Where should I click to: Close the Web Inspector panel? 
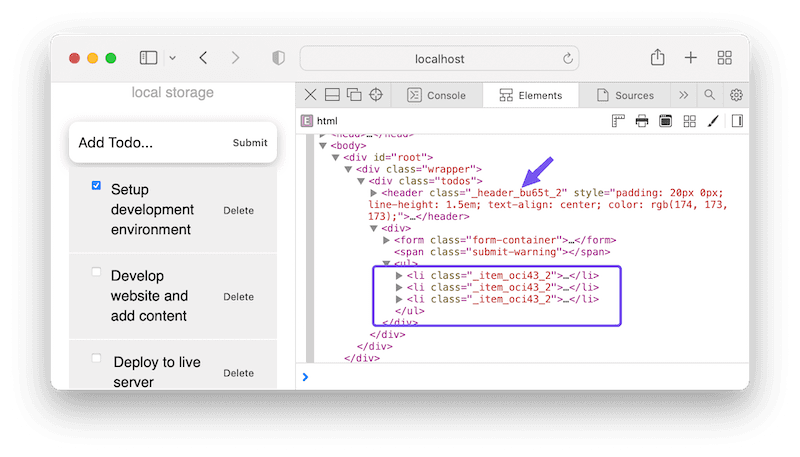310,95
